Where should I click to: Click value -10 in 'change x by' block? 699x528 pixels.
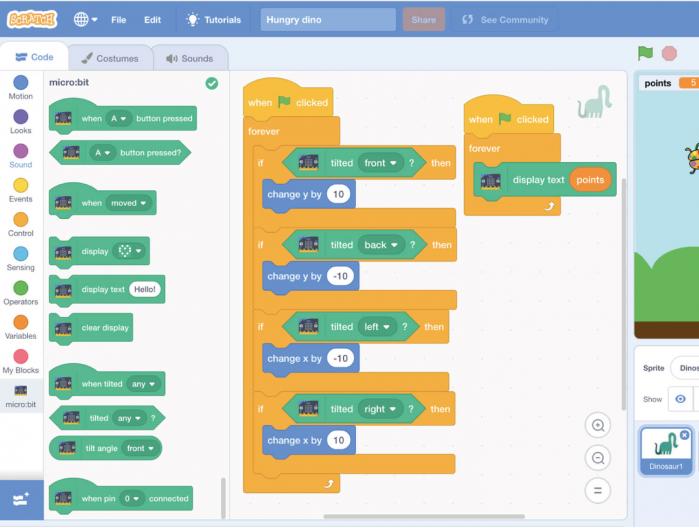pyautogui.click(x=340, y=359)
